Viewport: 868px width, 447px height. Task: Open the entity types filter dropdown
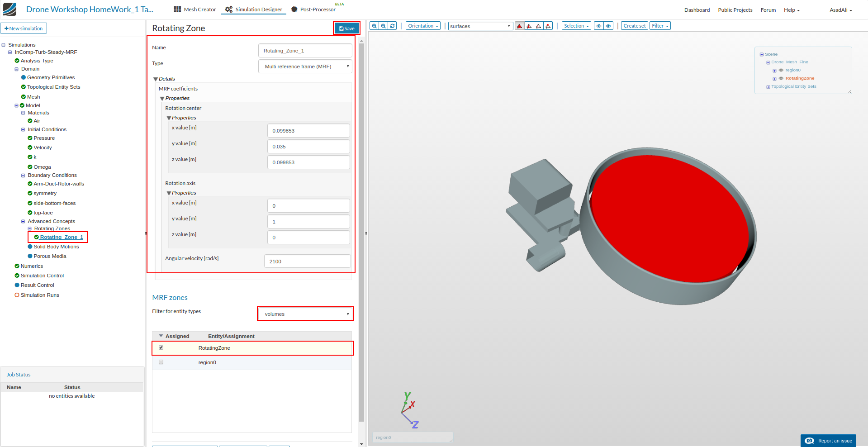tap(305, 314)
